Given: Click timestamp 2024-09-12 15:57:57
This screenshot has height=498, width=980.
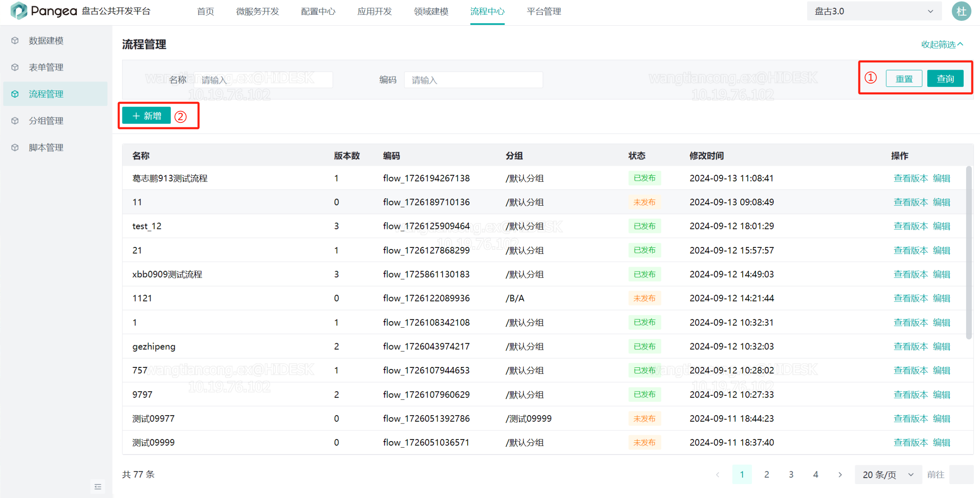Looking at the screenshot, I should click(x=732, y=250).
